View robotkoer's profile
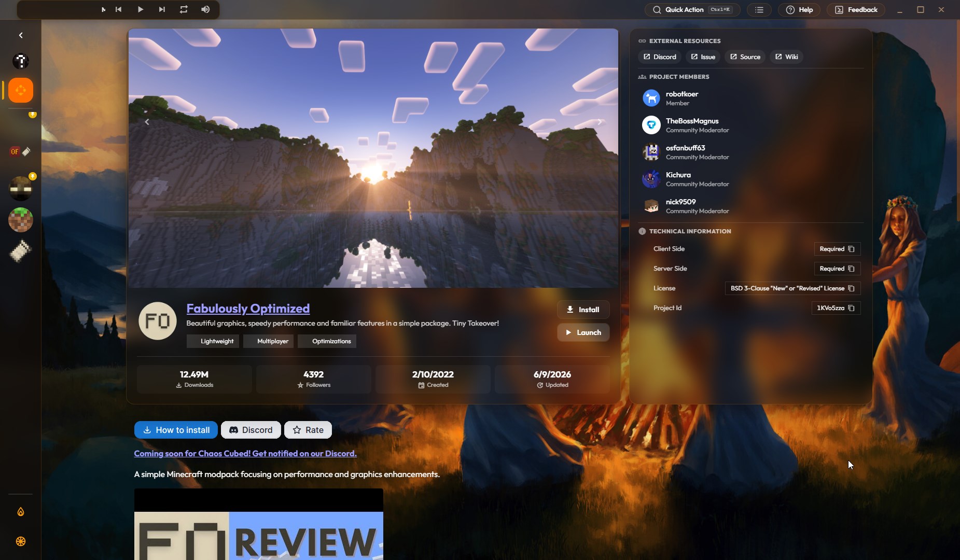The image size is (960, 560). pyautogui.click(x=750, y=98)
